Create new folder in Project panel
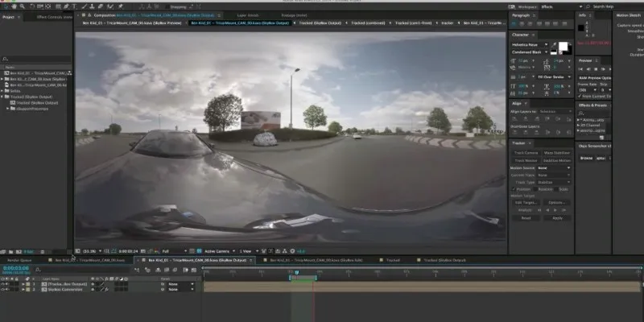644x322 pixels. (x=10, y=251)
